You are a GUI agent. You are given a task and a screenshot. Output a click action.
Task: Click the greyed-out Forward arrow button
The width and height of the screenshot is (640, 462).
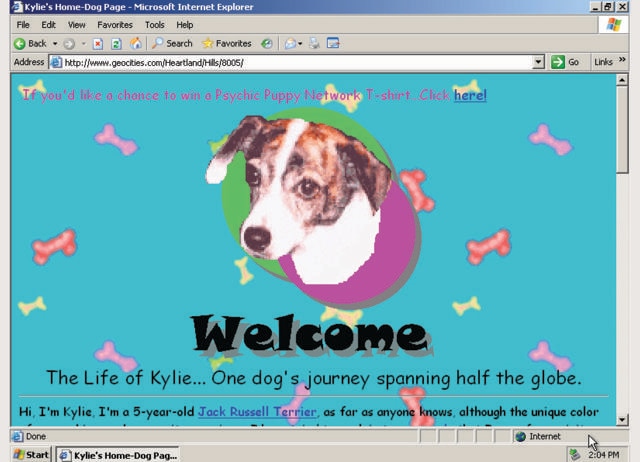(69, 44)
